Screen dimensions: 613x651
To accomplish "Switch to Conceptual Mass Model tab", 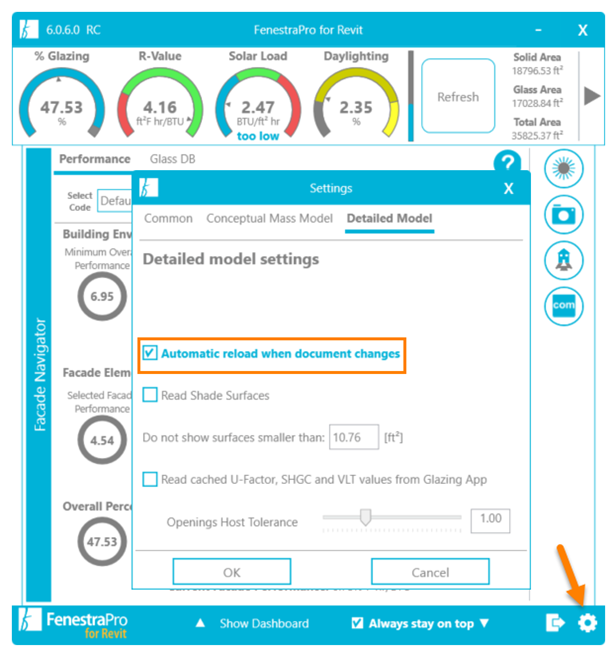I will point(270,218).
